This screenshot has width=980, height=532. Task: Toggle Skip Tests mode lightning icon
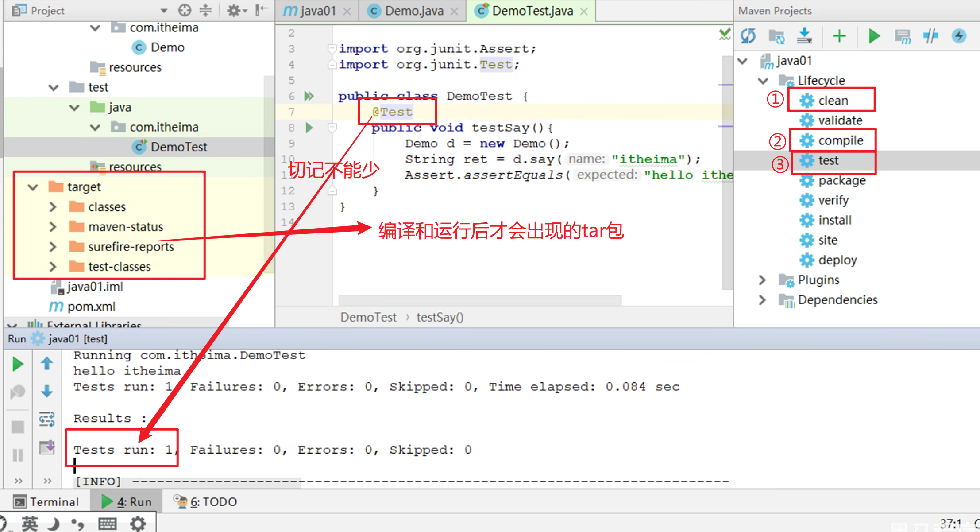[959, 36]
